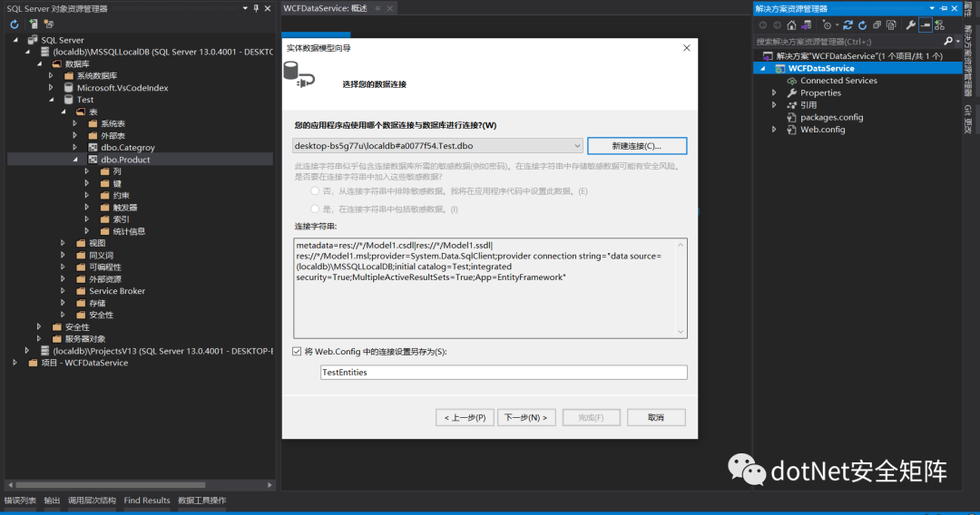This screenshot has height=515, width=980.
Task: Click the Add SQL Server icon
Action: point(33,24)
